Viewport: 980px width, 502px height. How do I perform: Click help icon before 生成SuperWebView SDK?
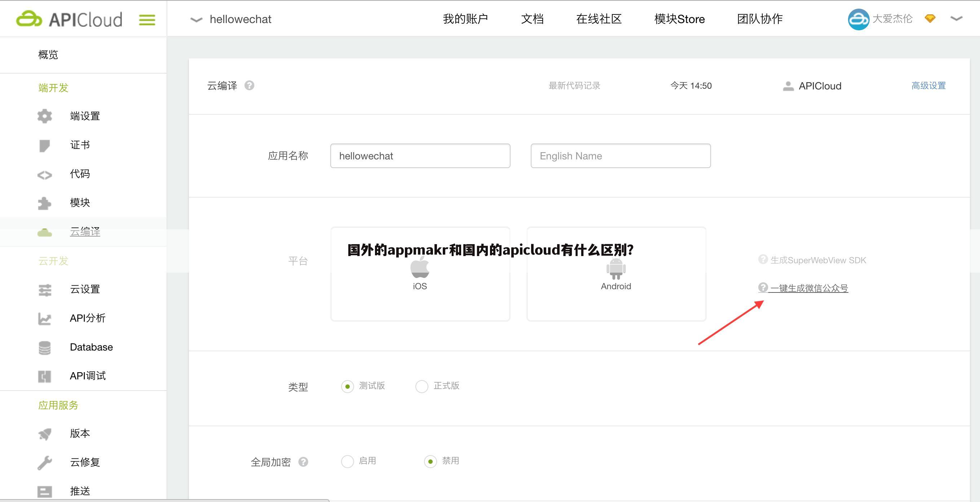click(x=763, y=259)
